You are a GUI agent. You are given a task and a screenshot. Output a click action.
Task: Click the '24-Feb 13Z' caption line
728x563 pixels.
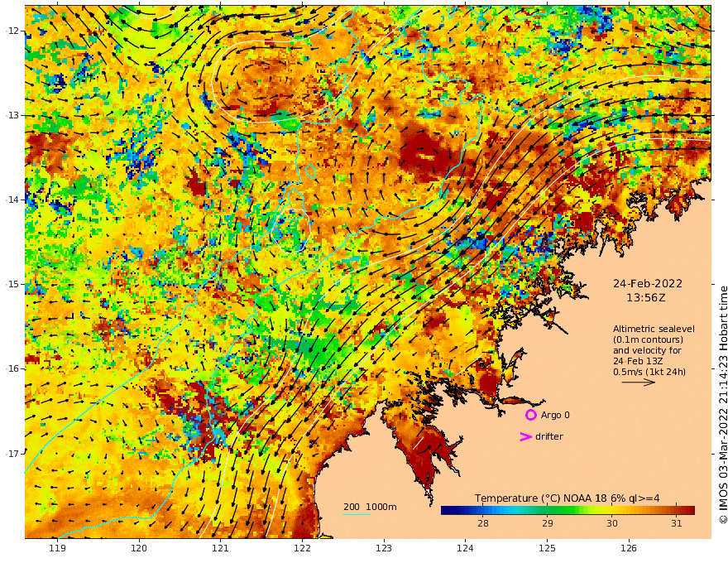tap(638, 361)
